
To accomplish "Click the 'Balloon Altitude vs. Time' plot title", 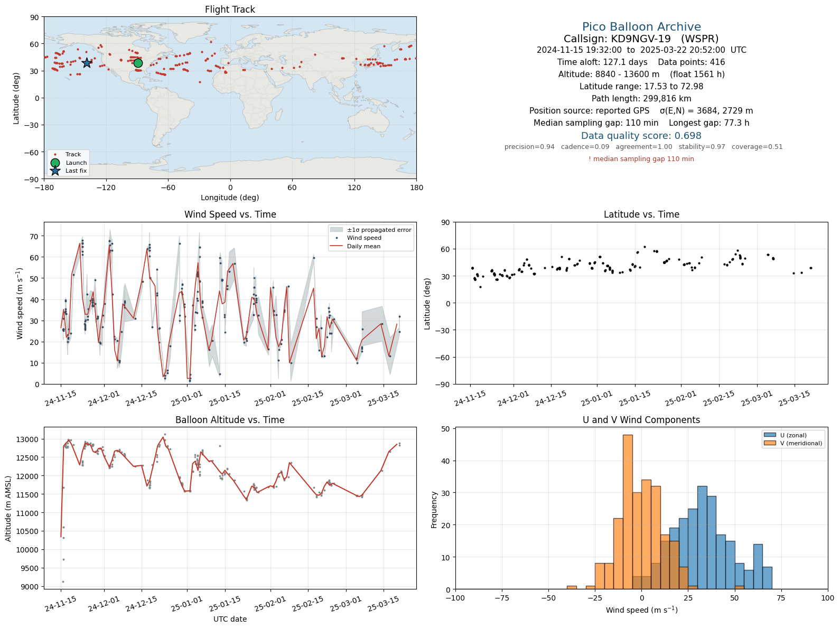I will (230, 420).
